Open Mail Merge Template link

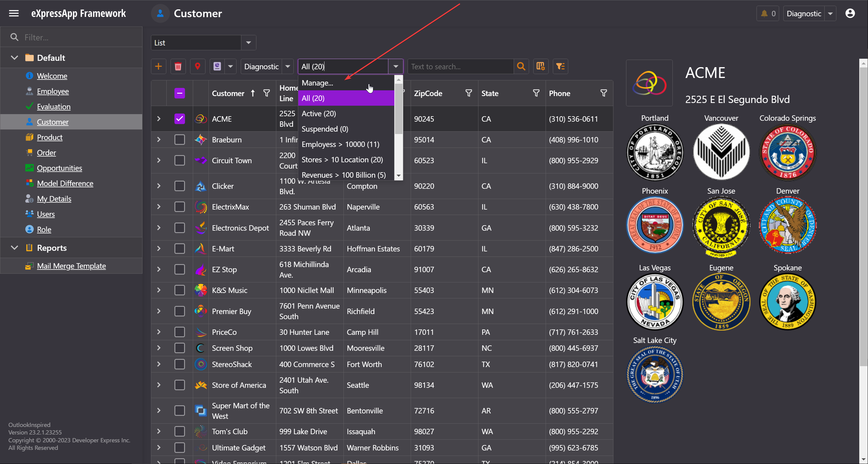coord(71,266)
